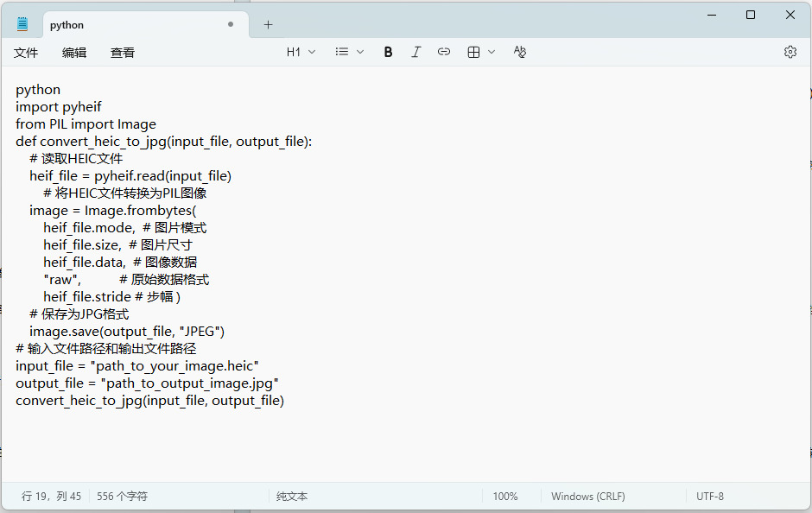Screen dimensions: 812x513
Task: Click the line 'output_file = "path_to_output_image.jpg"'
Action: coord(147,383)
